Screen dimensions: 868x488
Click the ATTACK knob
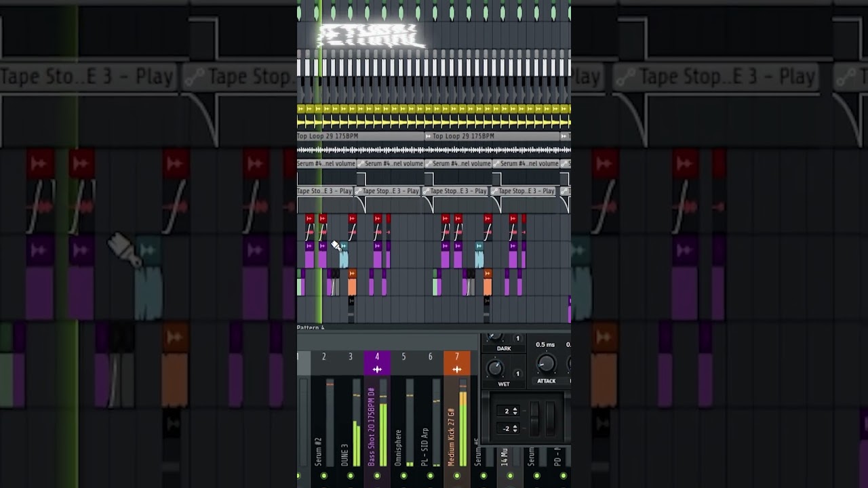(x=546, y=364)
